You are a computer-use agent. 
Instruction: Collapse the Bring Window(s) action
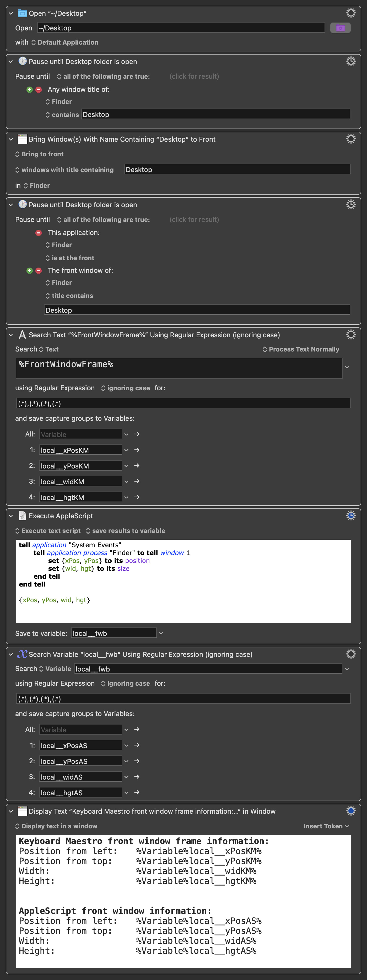click(x=11, y=139)
